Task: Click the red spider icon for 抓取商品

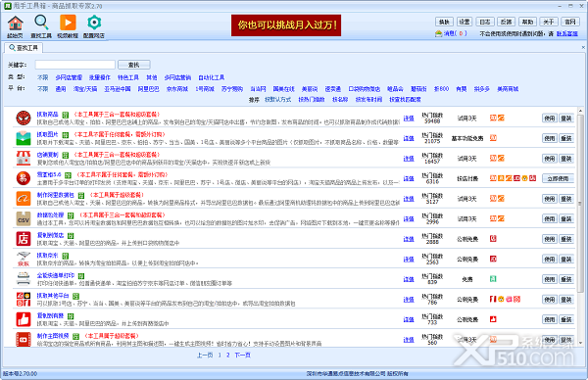Action: click(24, 119)
